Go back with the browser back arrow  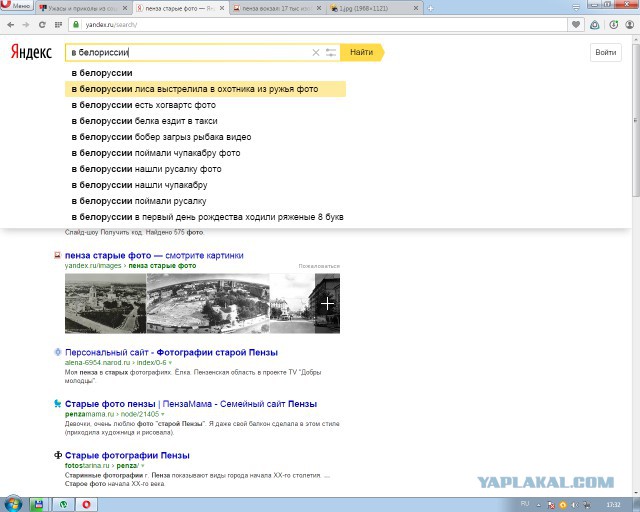click(x=11, y=25)
